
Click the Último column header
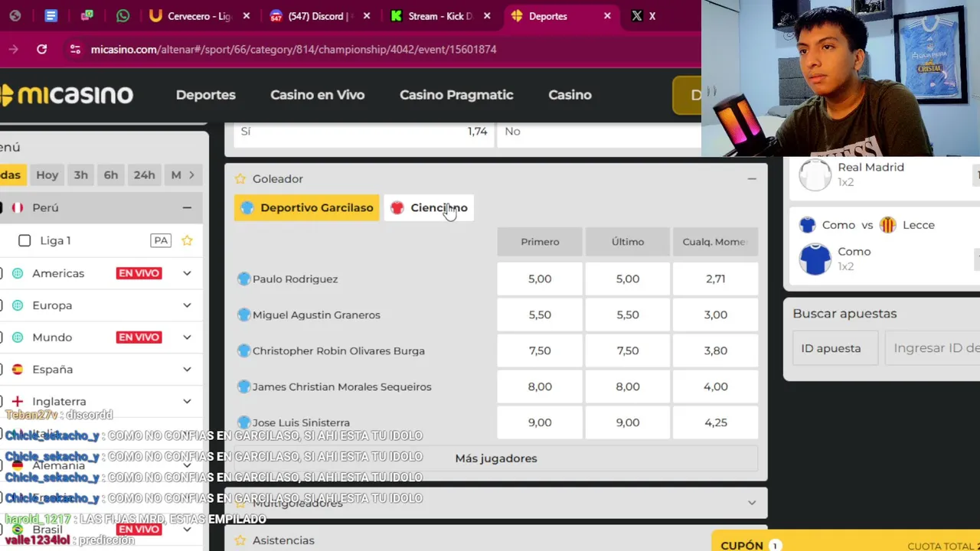coord(628,242)
